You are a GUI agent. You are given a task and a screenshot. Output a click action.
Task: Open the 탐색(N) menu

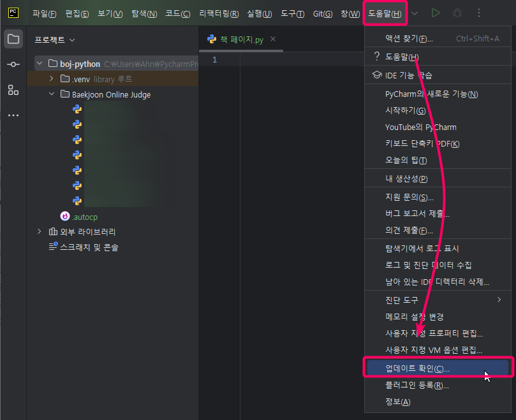144,14
